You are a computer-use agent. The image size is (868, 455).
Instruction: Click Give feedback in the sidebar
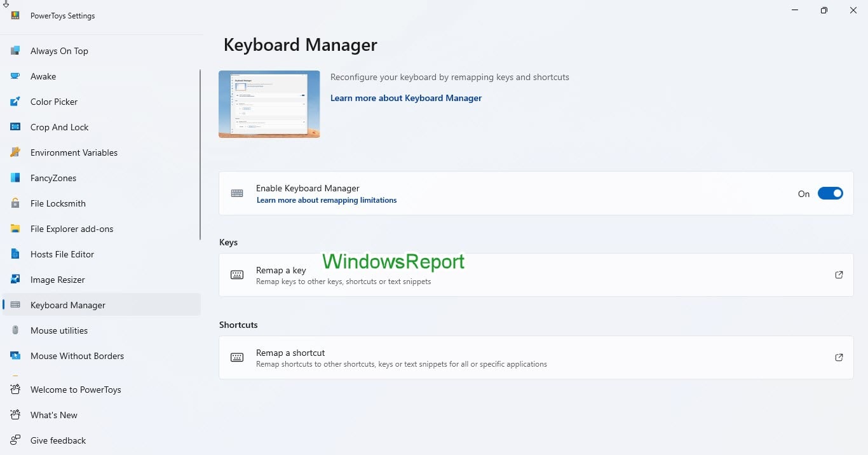tap(102, 440)
